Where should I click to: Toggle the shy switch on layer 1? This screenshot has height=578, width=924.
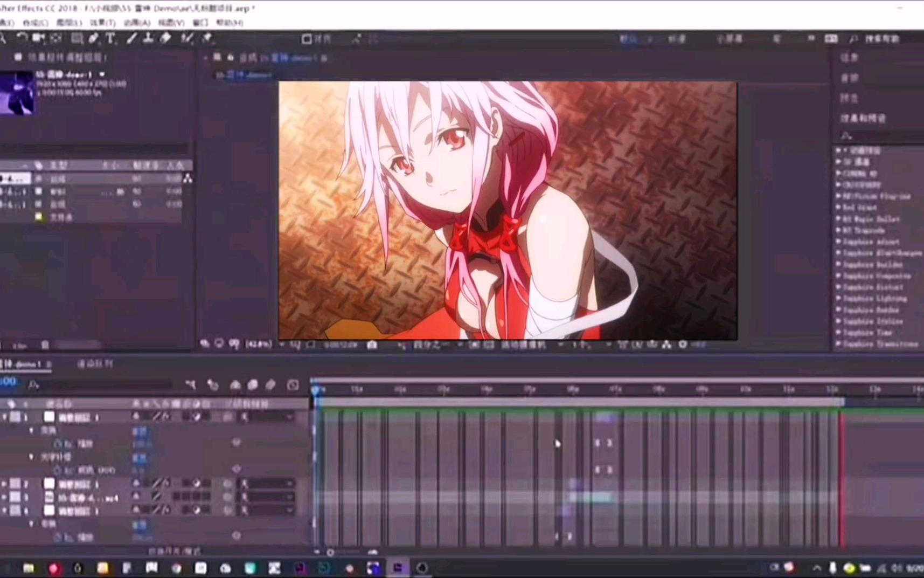pos(136,416)
